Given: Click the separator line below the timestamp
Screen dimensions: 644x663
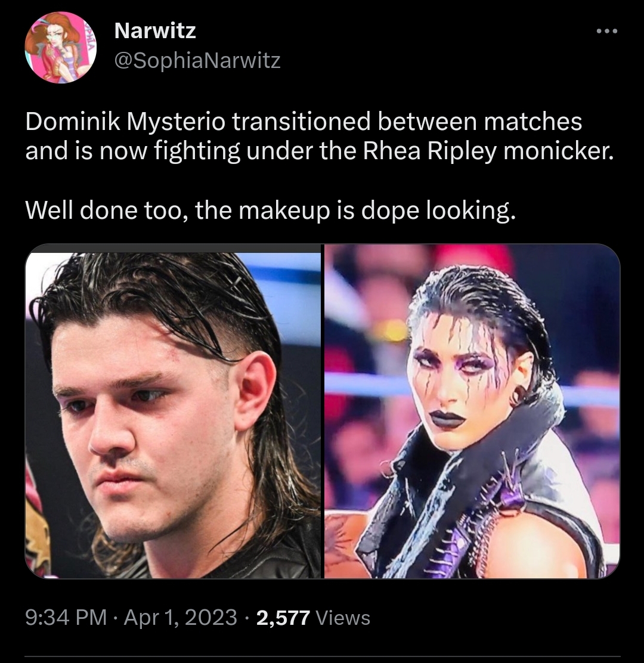Looking at the screenshot, I should [322, 656].
